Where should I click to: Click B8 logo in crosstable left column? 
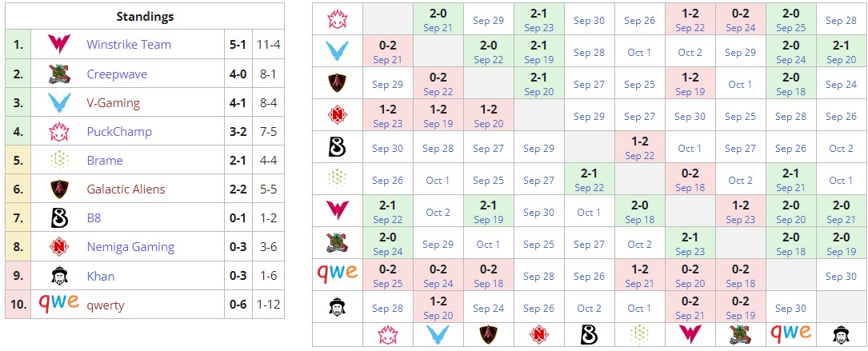pyautogui.click(x=337, y=148)
